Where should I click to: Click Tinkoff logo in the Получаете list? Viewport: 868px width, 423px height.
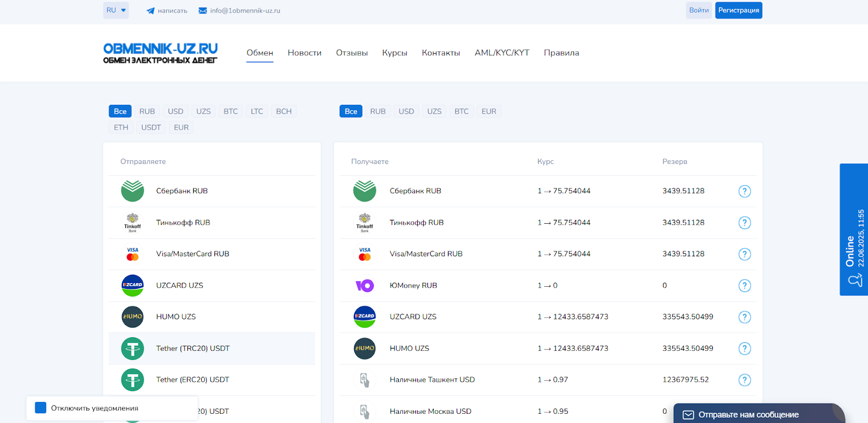[365, 223]
